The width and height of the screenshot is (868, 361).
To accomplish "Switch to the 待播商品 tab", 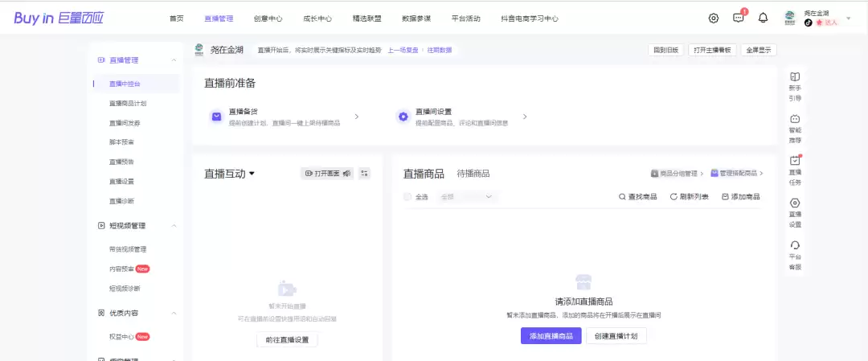I will [473, 174].
